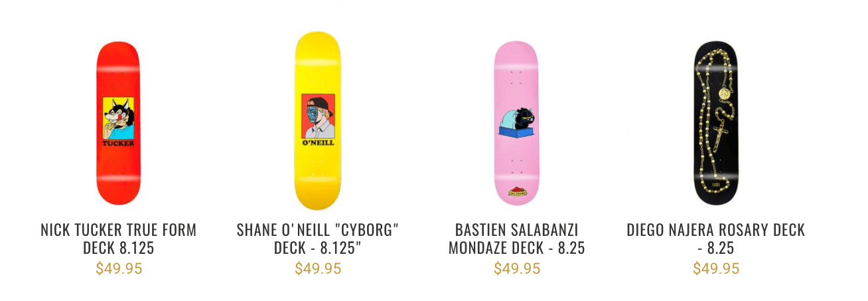
Task: Click the wolf graphic on the red deck
Action: 119,118
